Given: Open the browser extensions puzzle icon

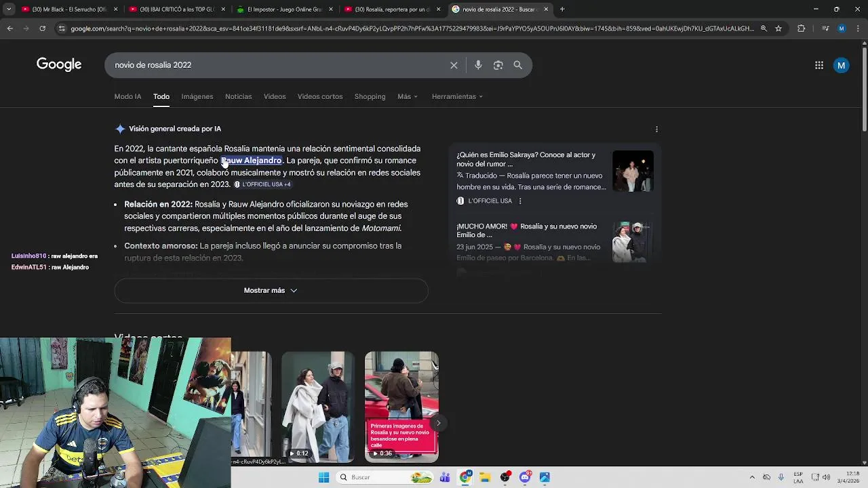Looking at the screenshot, I should pyautogui.click(x=802, y=28).
